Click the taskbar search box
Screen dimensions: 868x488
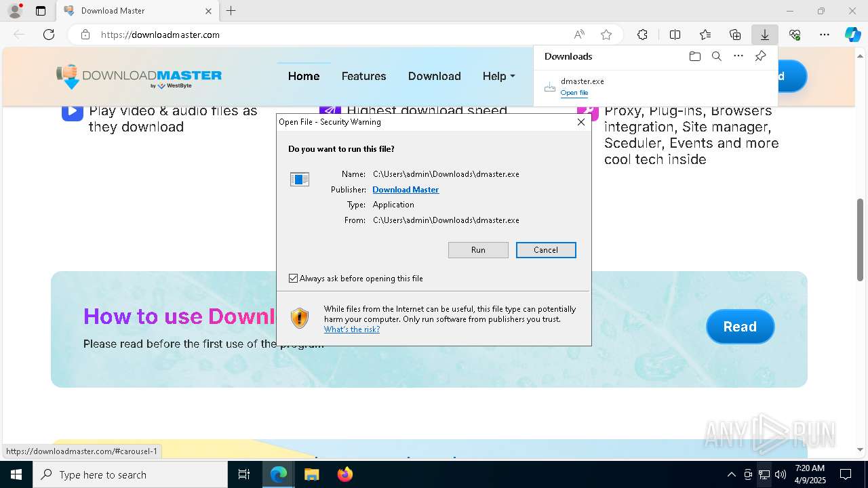[x=130, y=474]
